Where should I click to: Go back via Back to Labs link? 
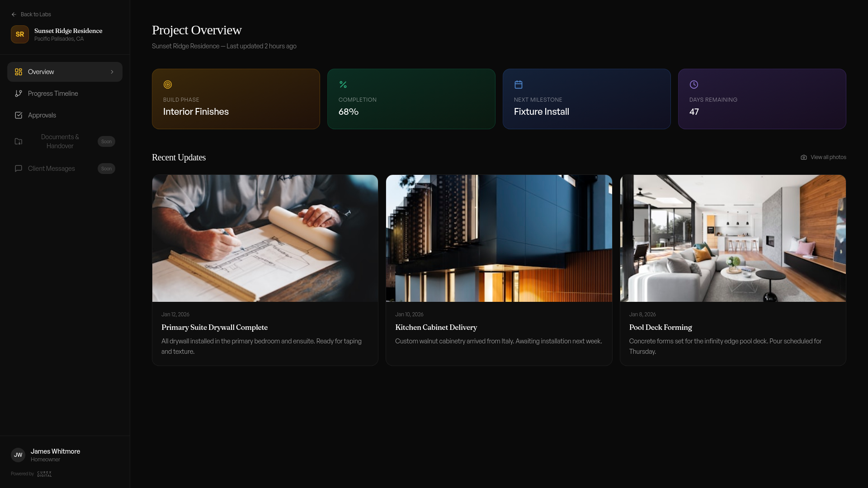pyautogui.click(x=31, y=14)
